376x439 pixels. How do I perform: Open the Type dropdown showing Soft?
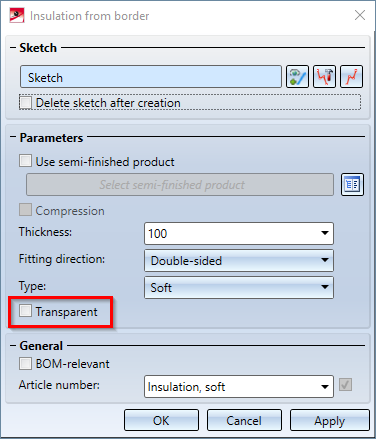coord(239,287)
